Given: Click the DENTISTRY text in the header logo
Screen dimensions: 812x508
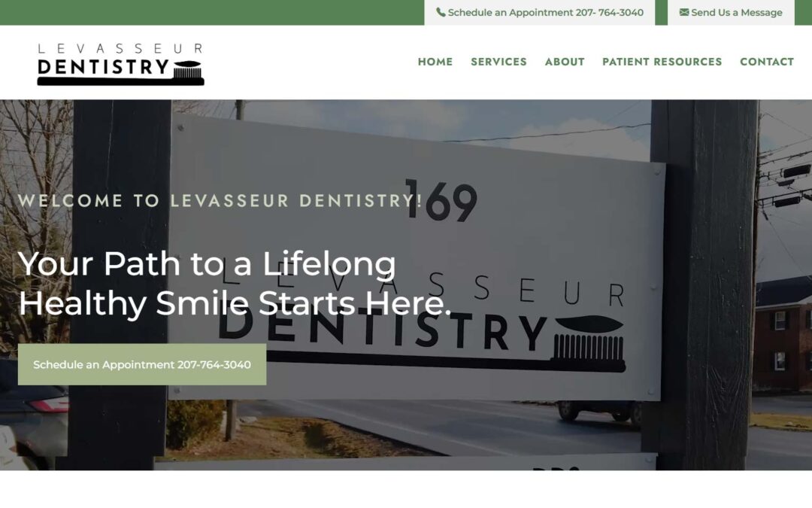Looking at the screenshot, I should pos(104,68).
